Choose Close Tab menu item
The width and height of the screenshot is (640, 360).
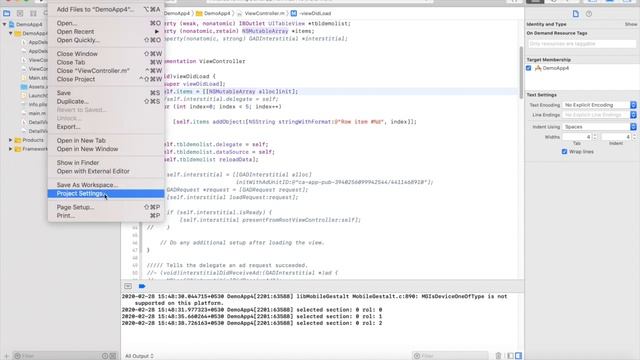tap(106, 62)
